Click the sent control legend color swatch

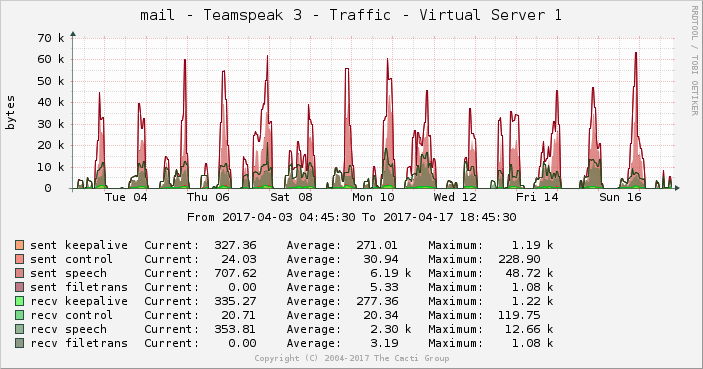(19, 259)
